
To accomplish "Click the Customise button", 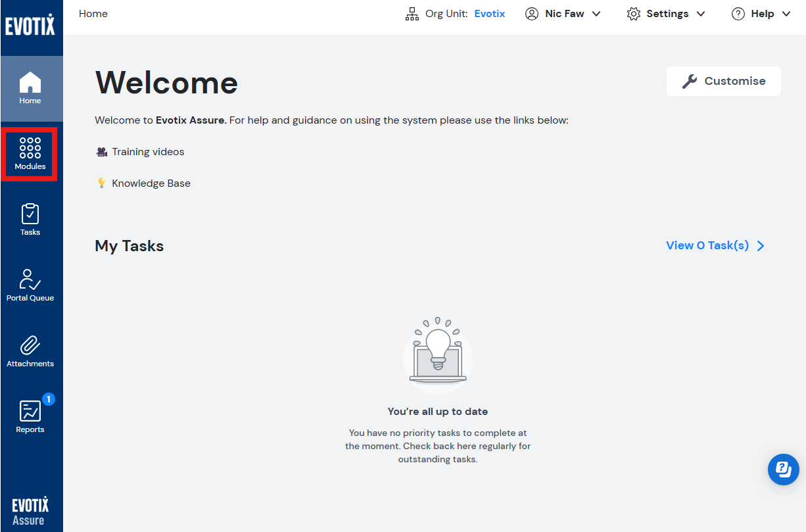I will click(x=724, y=82).
